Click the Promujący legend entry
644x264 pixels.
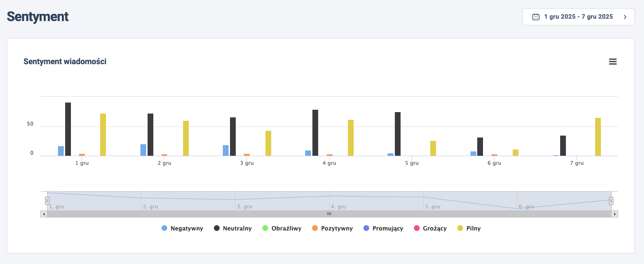point(383,229)
